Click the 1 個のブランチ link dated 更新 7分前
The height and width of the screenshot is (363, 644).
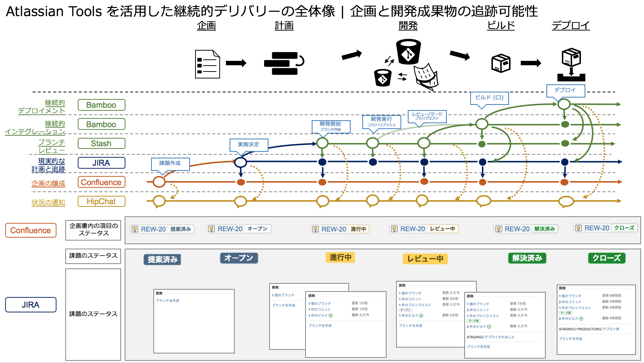(478, 304)
